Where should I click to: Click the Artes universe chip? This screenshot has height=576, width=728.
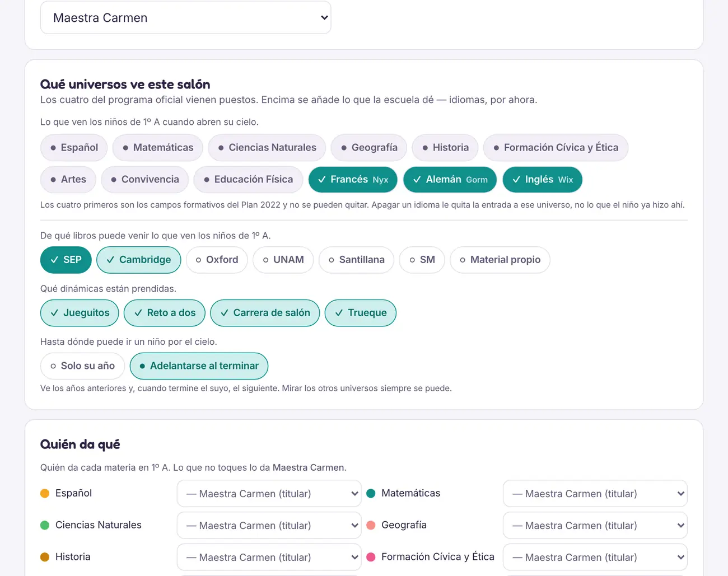tap(68, 180)
